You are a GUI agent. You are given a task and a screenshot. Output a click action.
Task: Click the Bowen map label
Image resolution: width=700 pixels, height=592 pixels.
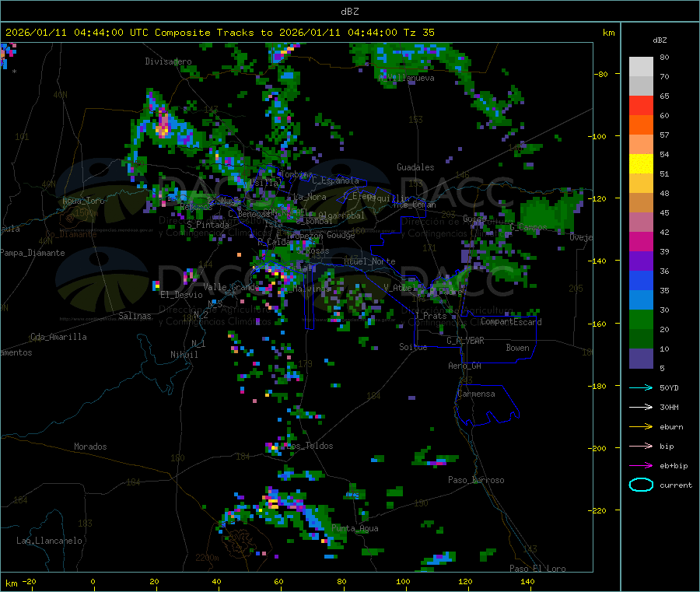(517, 348)
